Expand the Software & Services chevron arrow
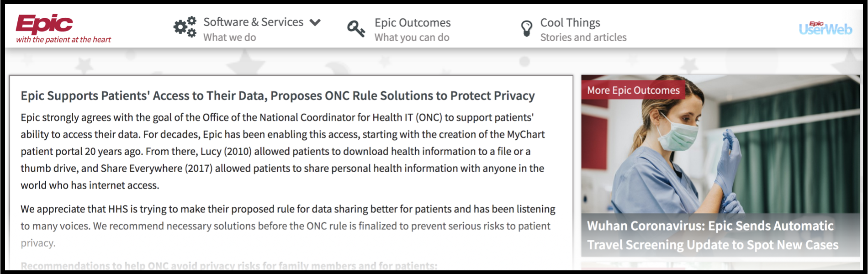Image resolution: width=868 pixels, height=274 pixels. pyautogui.click(x=315, y=22)
